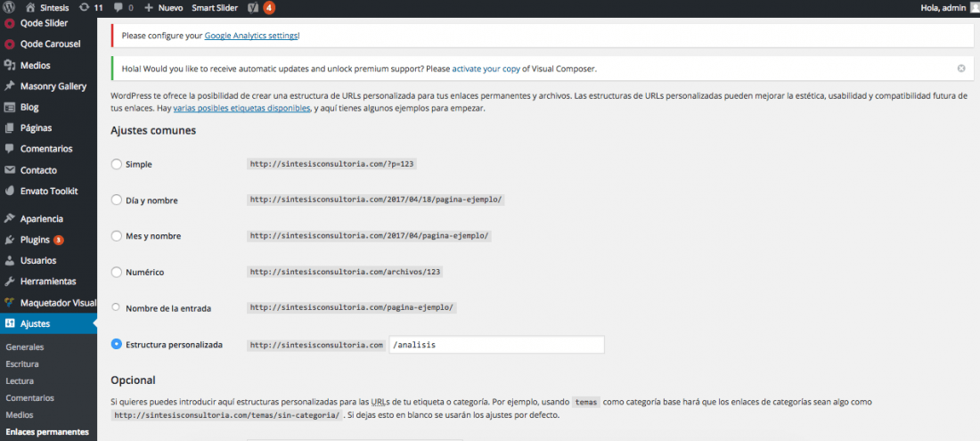Click the Envato Toolkit icon

click(10, 192)
